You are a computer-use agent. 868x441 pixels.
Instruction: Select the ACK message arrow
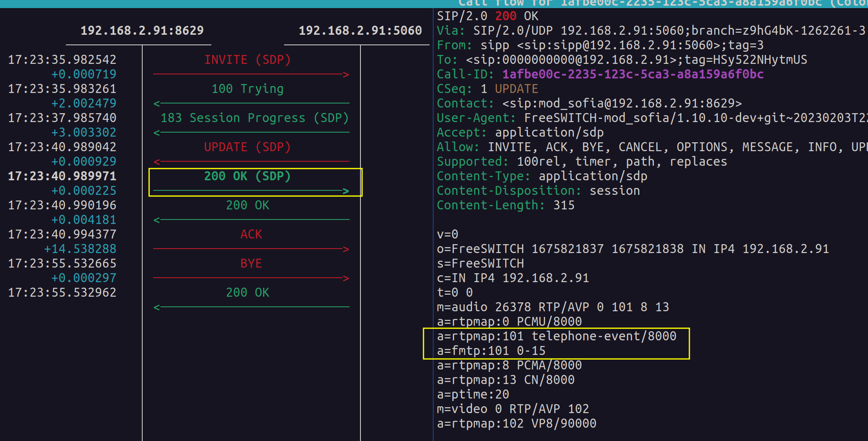251,234
